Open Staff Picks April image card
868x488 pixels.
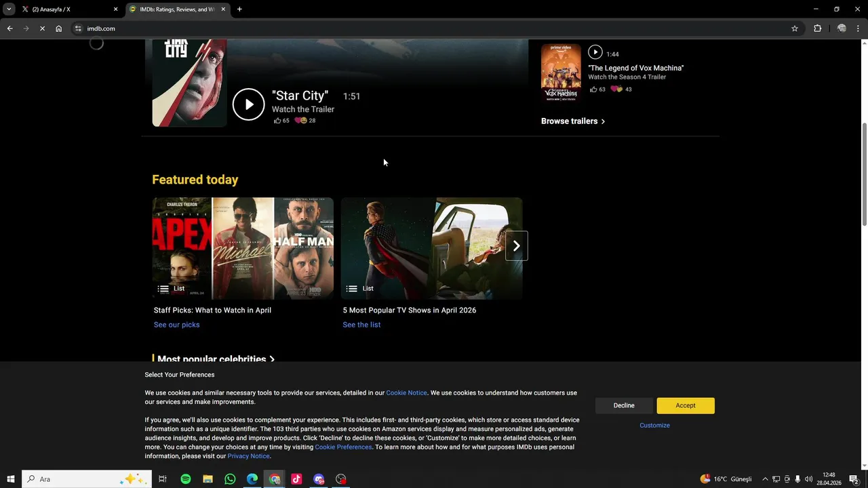[243, 249]
